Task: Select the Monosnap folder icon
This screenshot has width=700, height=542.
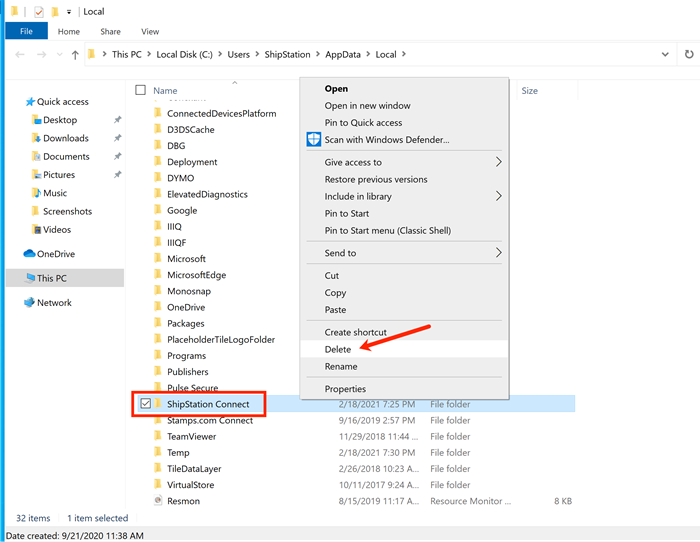Action: [x=158, y=291]
